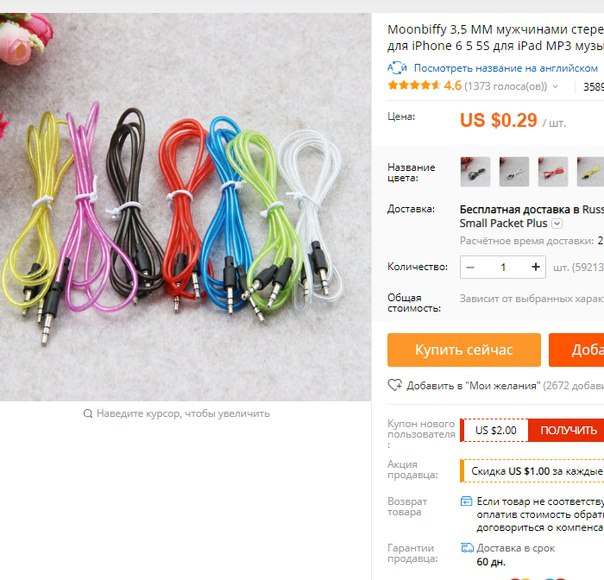
Task: Select the white cable color thumbnail
Action: tap(514, 171)
